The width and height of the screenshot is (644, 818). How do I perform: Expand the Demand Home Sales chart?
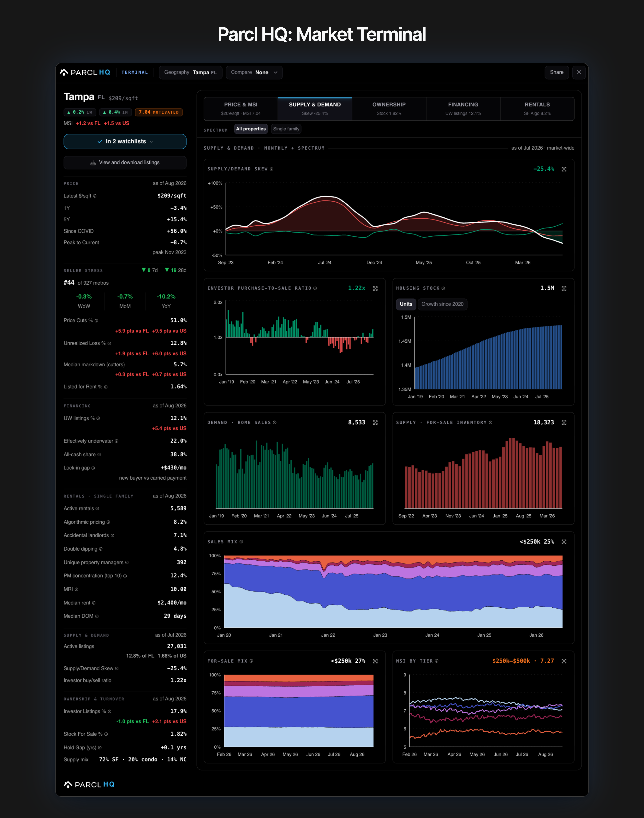point(375,423)
